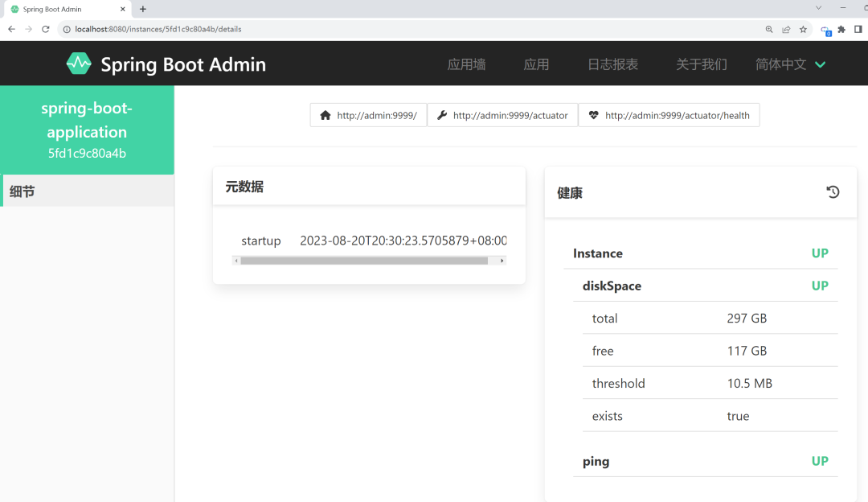This screenshot has height=502, width=868.
Task: Click the site info icon in address bar
Action: pos(67,30)
